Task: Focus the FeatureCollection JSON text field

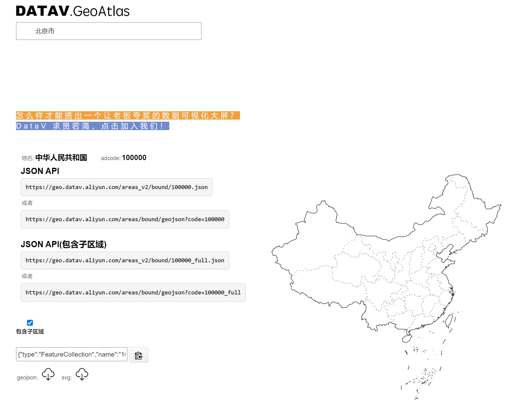Action: click(x=72, y=354)
